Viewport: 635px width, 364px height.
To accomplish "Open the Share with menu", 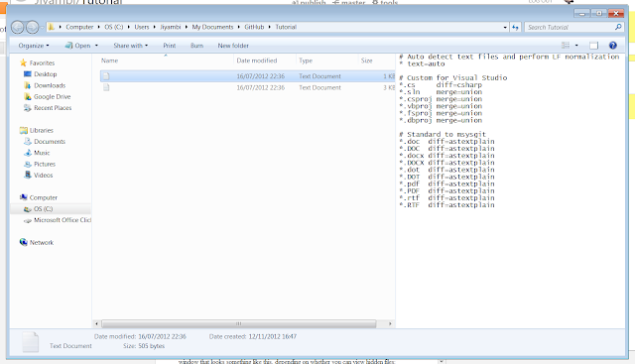I will point(130,46).
